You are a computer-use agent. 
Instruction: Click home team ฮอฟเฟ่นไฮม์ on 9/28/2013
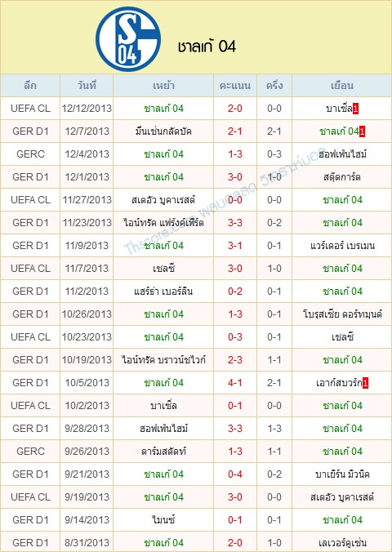pos(163,429)
